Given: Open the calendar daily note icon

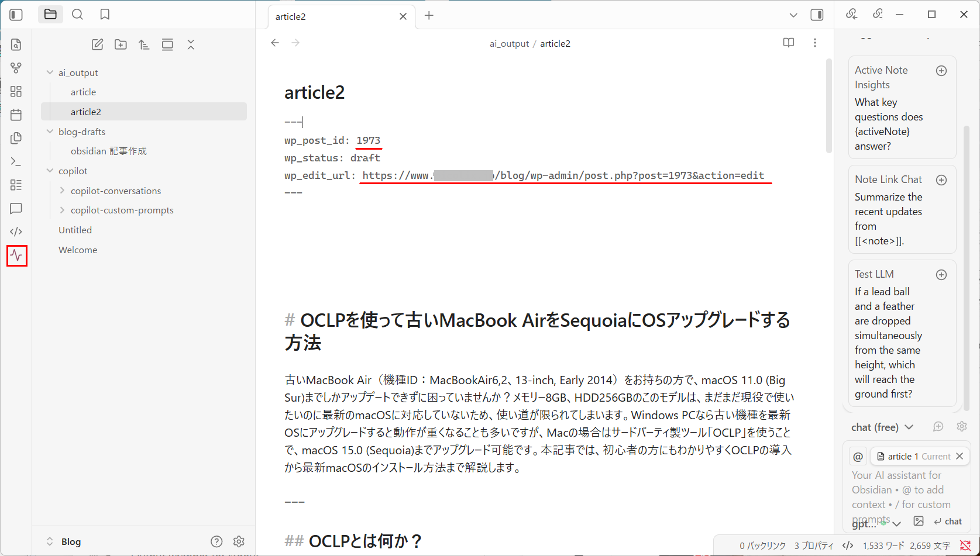Looking at the screenshot, I should click(x=16, y=115).
